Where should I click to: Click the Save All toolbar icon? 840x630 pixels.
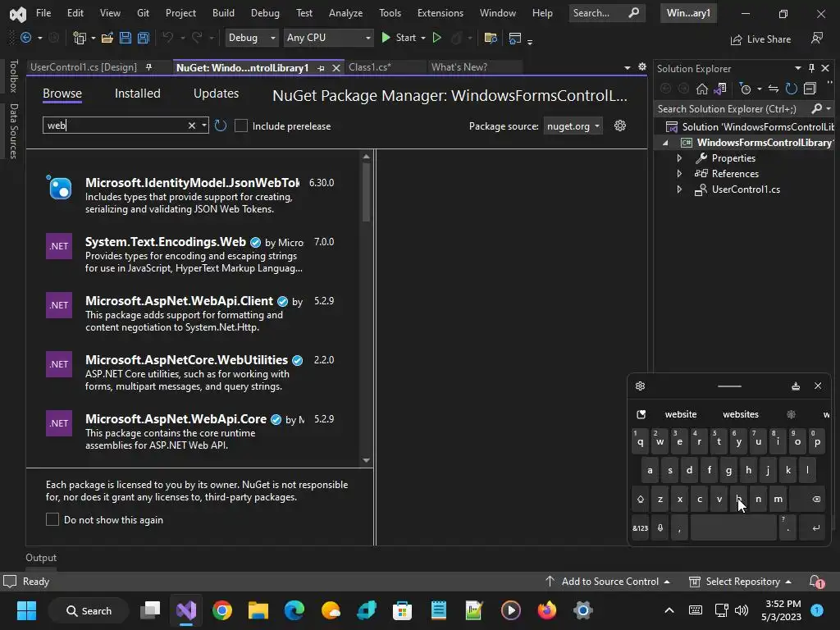(x=143, y=38)
